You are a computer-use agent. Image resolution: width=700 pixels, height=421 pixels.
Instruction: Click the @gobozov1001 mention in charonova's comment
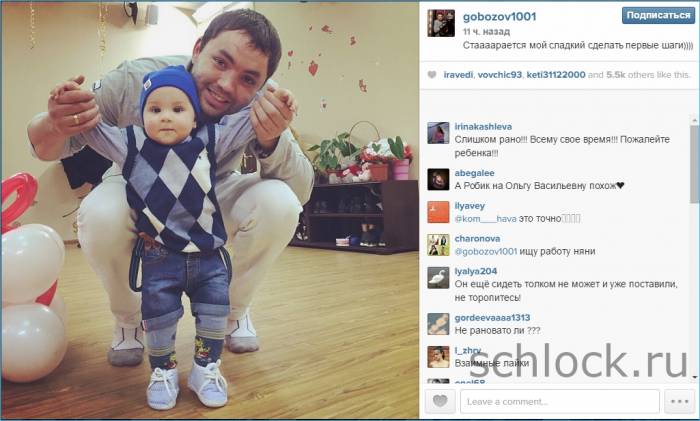pyautogui.click(x=486, y=251)
